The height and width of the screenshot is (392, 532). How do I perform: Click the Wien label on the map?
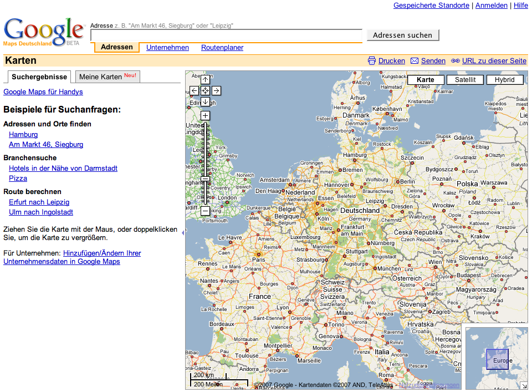(435, 262)
